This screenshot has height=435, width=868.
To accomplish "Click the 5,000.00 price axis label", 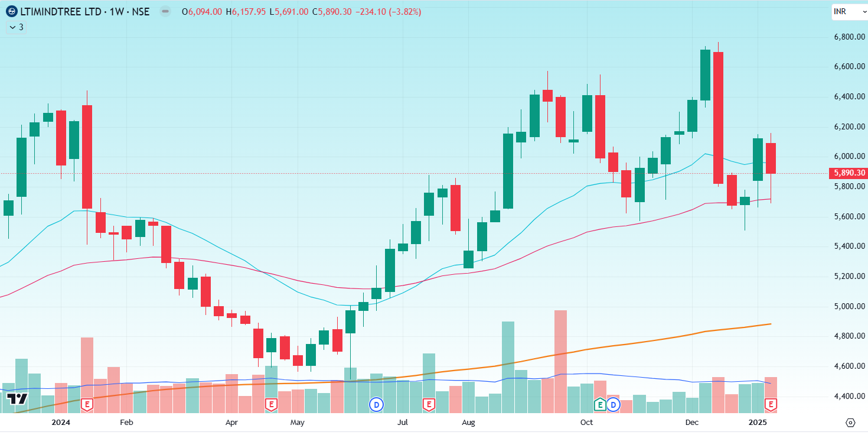I will point(849,306).
